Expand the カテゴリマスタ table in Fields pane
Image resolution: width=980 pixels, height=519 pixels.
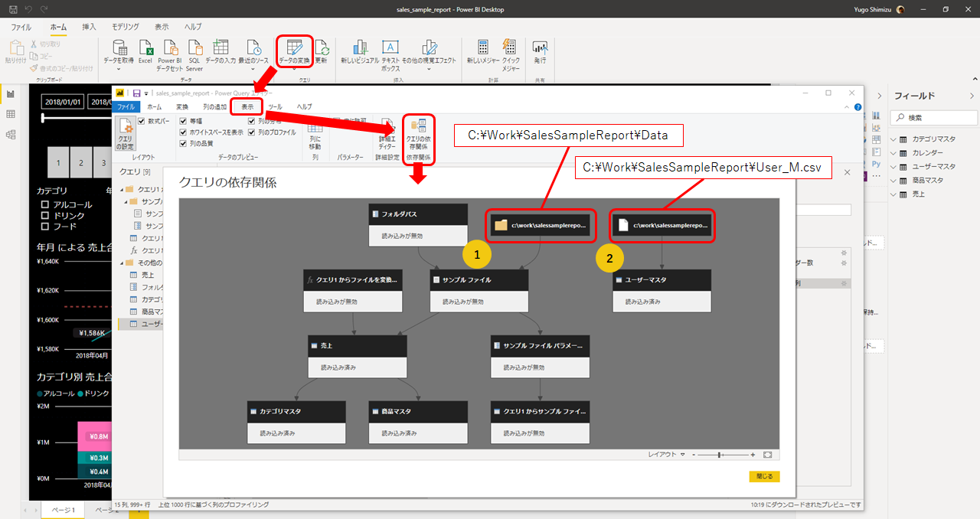point(894,139)
